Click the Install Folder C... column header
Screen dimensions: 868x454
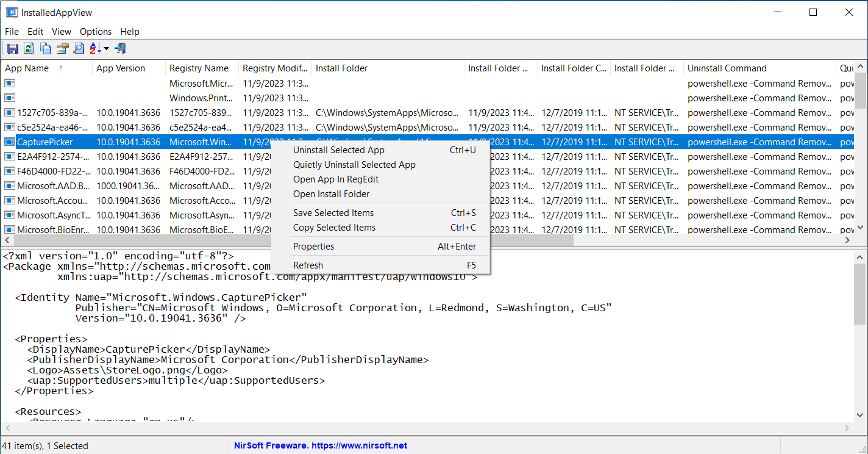click(574, 68)
